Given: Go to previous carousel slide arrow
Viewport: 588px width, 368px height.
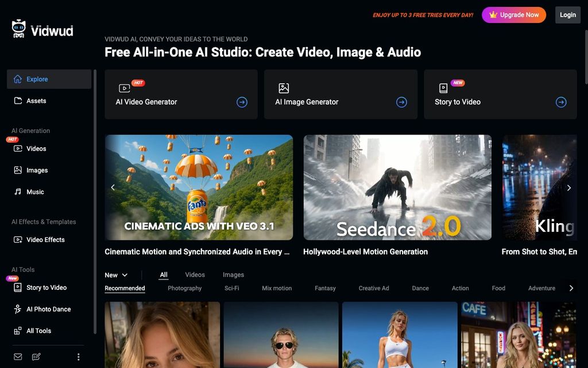Looking at the screenshot, I should (x=113, y=187).
